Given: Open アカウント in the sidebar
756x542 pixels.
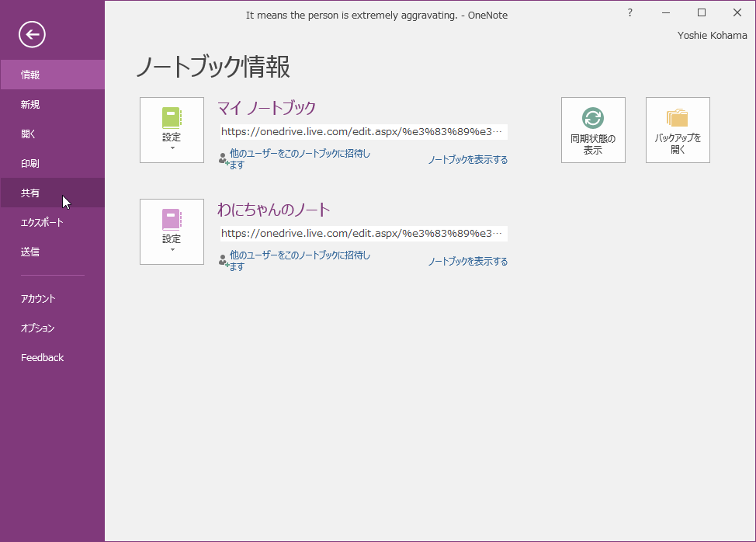Looking at the screenshot, I should tap(53, 298).
